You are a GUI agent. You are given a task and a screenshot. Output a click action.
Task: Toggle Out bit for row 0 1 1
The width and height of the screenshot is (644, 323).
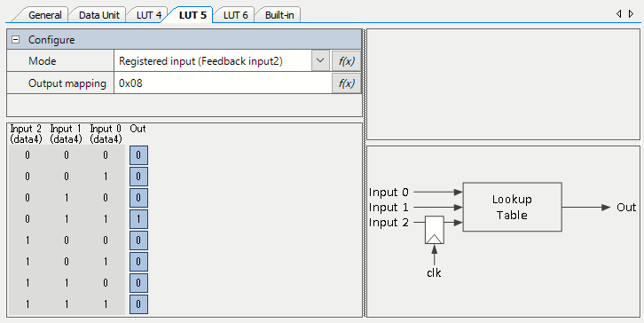coord(138,219)
